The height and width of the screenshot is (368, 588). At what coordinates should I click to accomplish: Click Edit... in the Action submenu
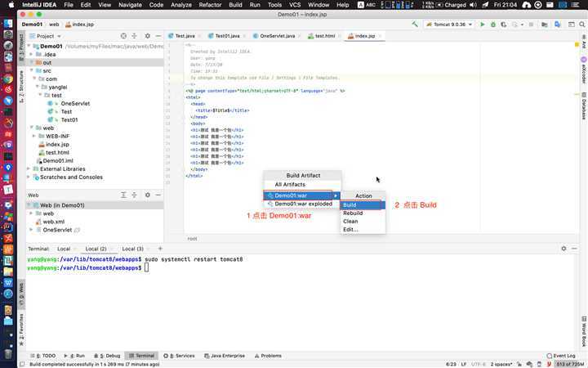tap(363, 230)
